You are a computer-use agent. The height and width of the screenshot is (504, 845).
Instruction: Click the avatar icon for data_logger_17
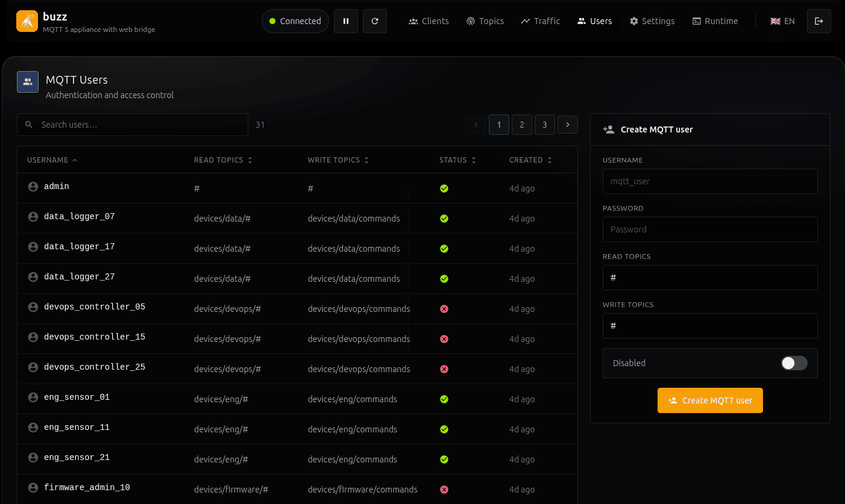click(x=33, y=247)
